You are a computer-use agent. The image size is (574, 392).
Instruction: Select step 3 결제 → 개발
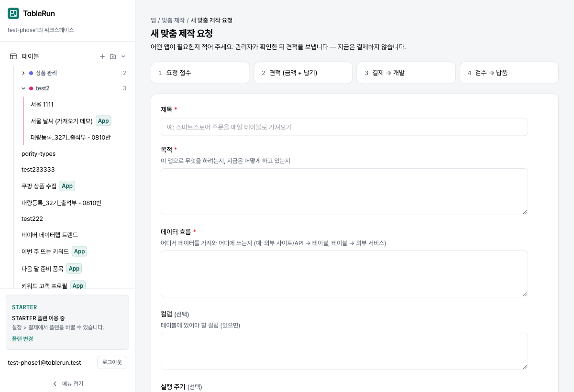(406, 73)
